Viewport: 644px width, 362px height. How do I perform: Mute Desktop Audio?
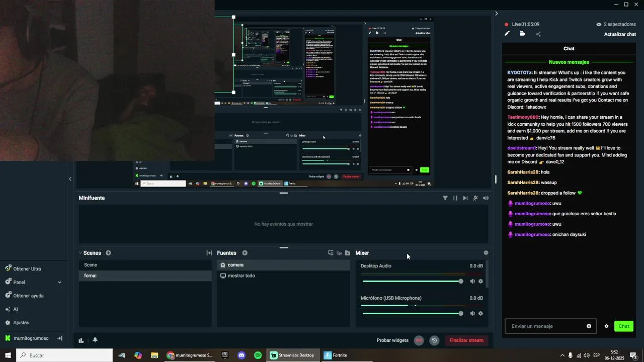click(472, 281)
